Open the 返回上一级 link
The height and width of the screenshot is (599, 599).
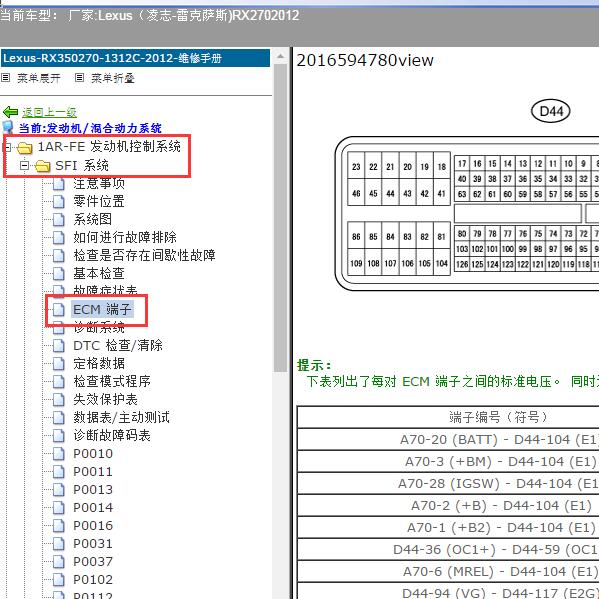(x=49, y=112)
